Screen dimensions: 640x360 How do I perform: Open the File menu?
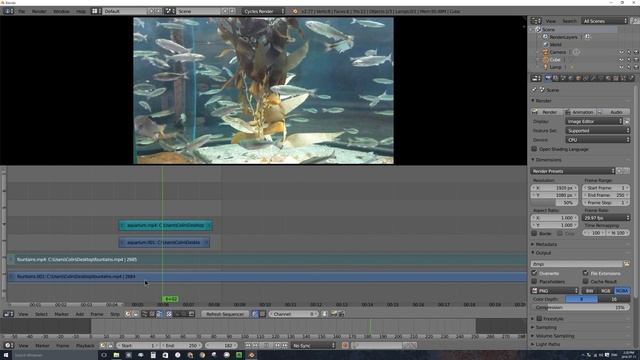(x=22, y=11)
